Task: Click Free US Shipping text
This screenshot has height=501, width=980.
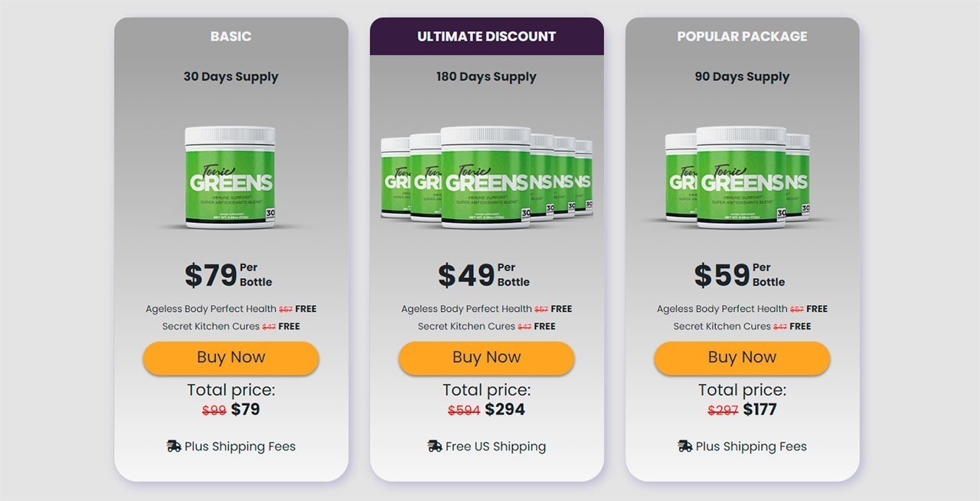Action: (x=495, y=447)
